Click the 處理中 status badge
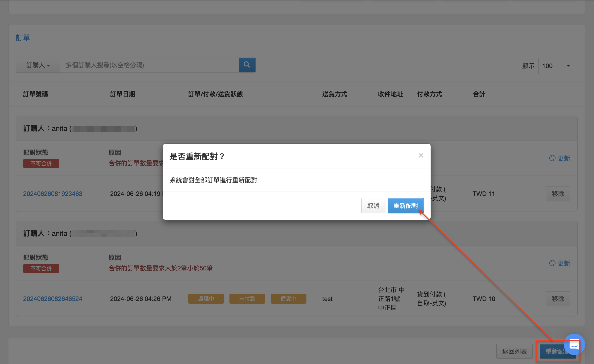This screenshot has height=364, width=594. point(206,299)
